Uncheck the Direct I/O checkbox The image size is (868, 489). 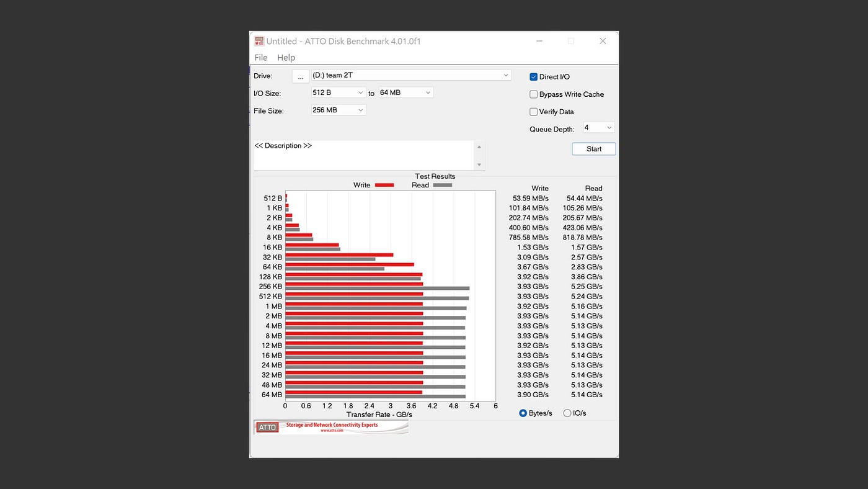(x=533, y=77)
